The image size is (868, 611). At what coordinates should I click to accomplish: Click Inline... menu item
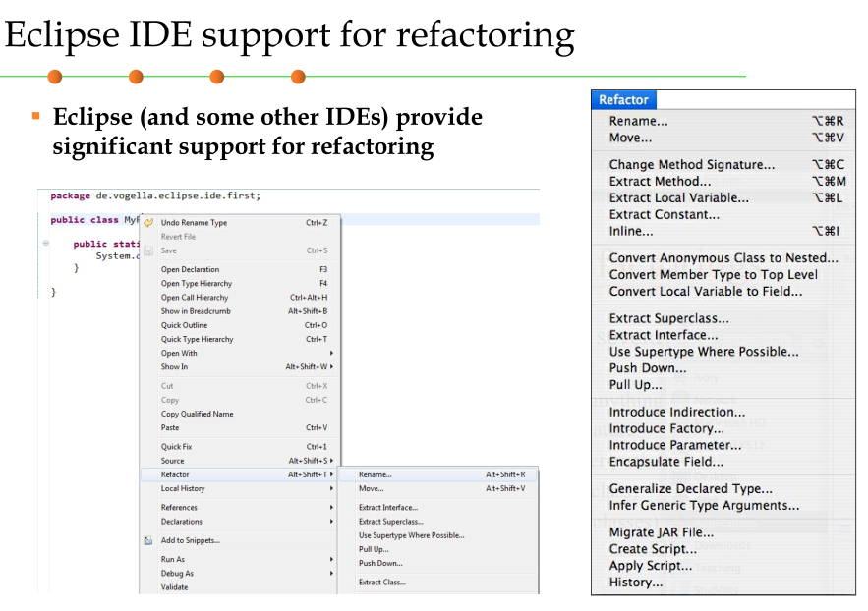coord(723,231)
